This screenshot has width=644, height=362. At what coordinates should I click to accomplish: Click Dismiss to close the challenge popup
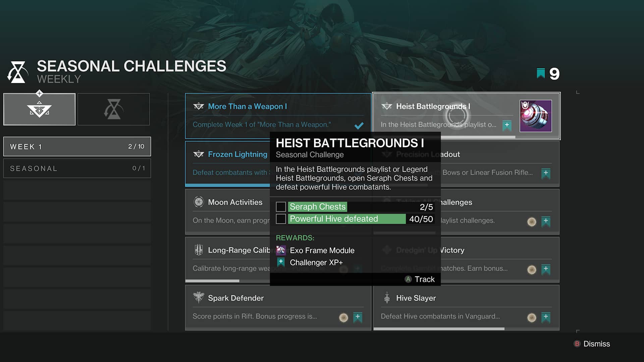click(597, 344)
